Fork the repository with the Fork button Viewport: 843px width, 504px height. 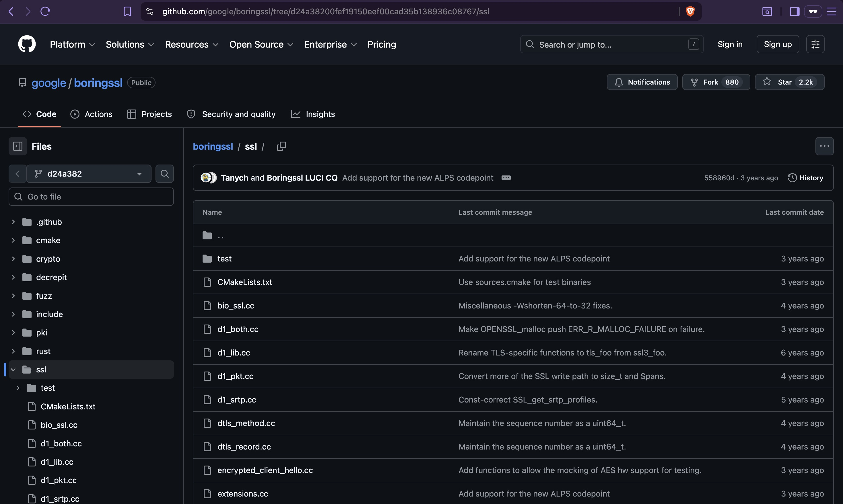(x=716, y=82)
